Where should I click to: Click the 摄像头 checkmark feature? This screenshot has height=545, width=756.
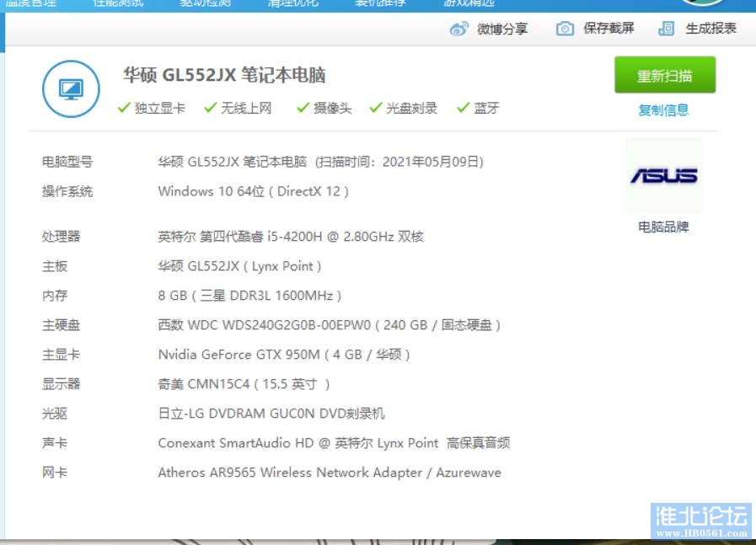324,108
